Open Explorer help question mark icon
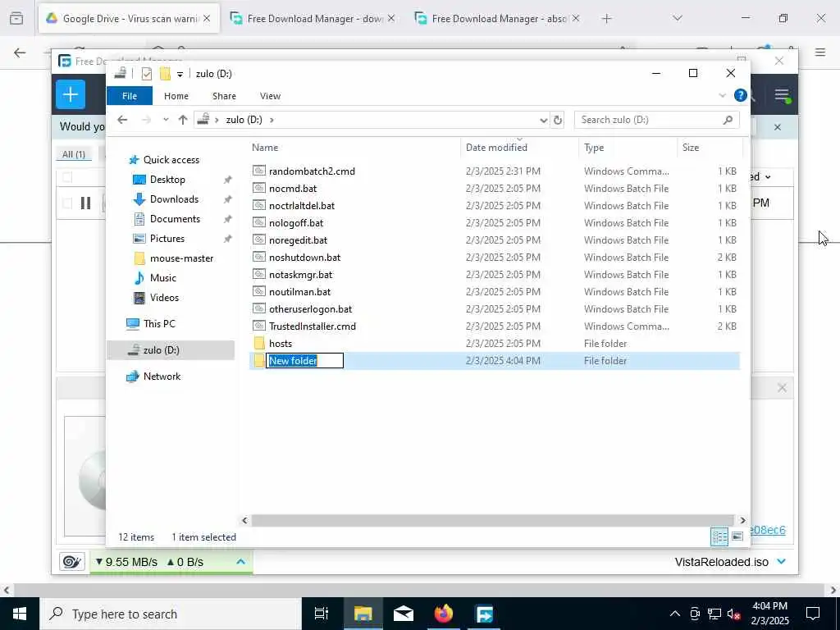 pyautogui.click(x=741, y=95)
